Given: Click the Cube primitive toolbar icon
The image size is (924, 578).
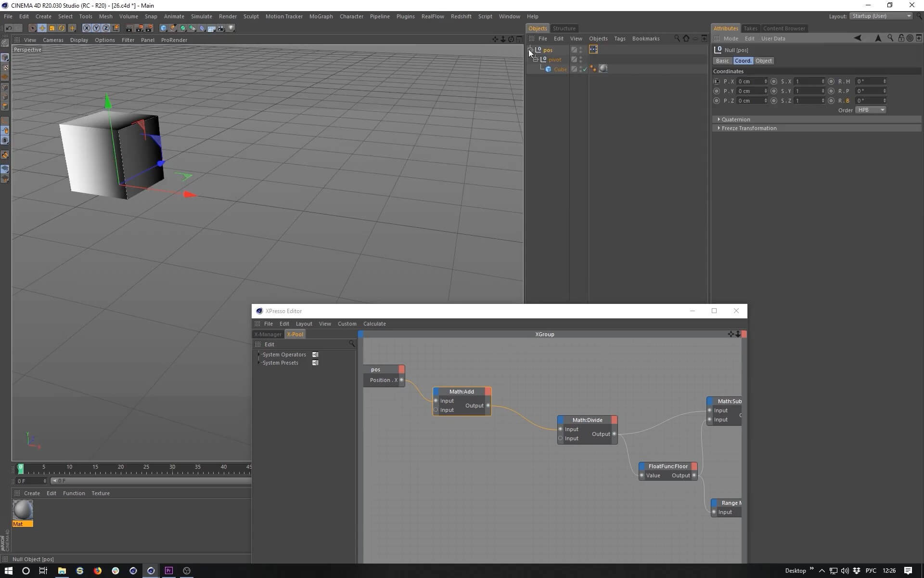Looking at the screenshot, I should (164, 28).
